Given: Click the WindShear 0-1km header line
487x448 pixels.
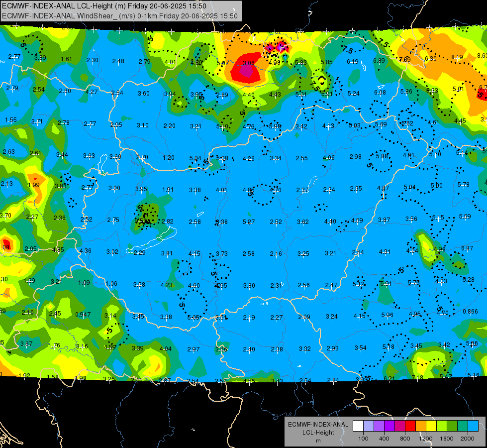Looking at the screenshot, I should click(119, 16).
